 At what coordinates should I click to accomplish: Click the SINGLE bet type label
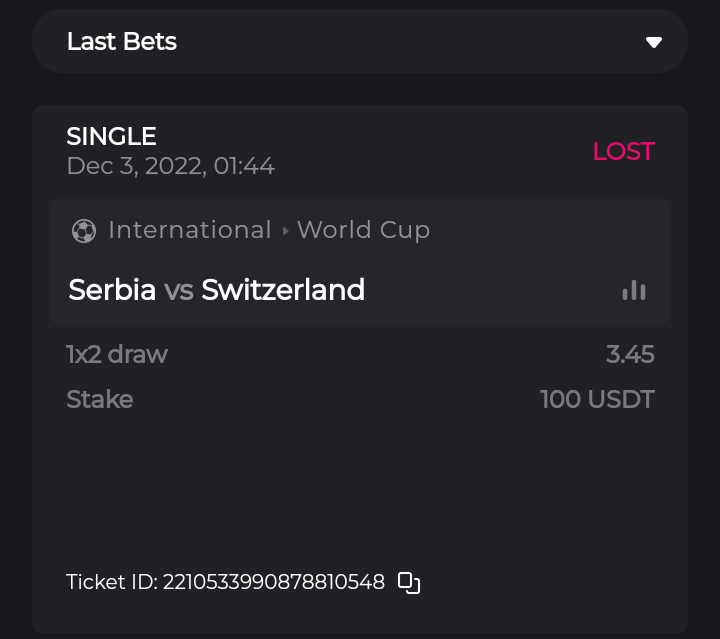click(112, 136)
